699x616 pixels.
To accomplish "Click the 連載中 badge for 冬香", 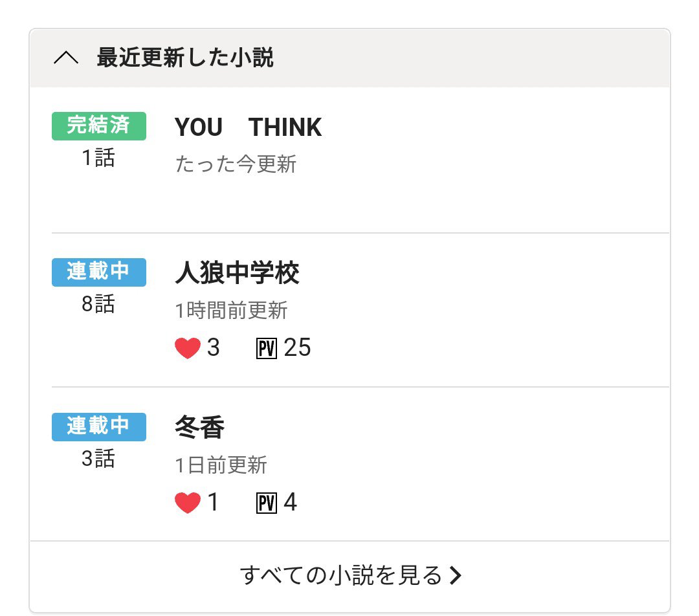I will pos(99,426).
